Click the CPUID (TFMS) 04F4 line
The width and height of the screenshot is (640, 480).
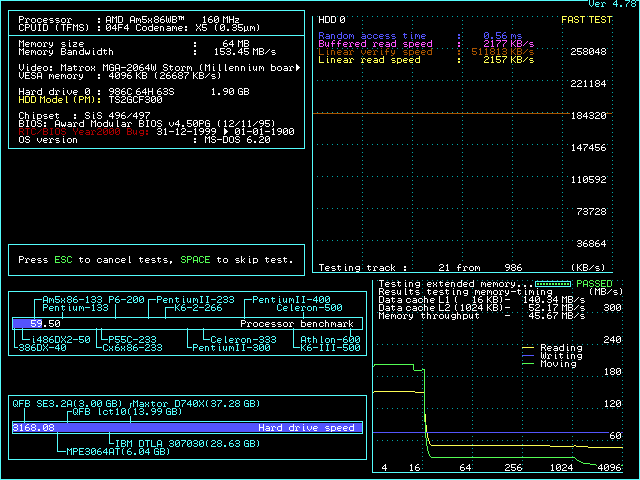coord(139,28)
